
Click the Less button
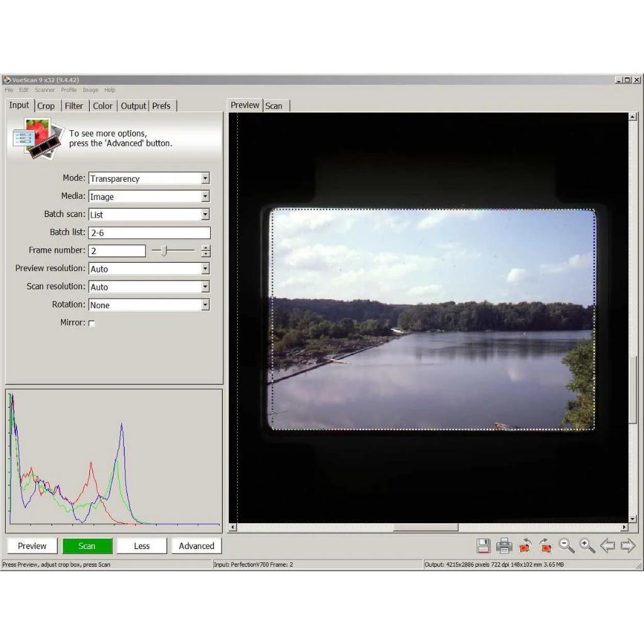click(142, 546)
